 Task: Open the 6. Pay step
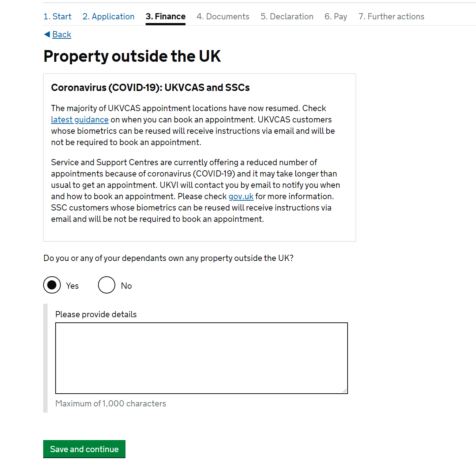[x=336, y=16]
